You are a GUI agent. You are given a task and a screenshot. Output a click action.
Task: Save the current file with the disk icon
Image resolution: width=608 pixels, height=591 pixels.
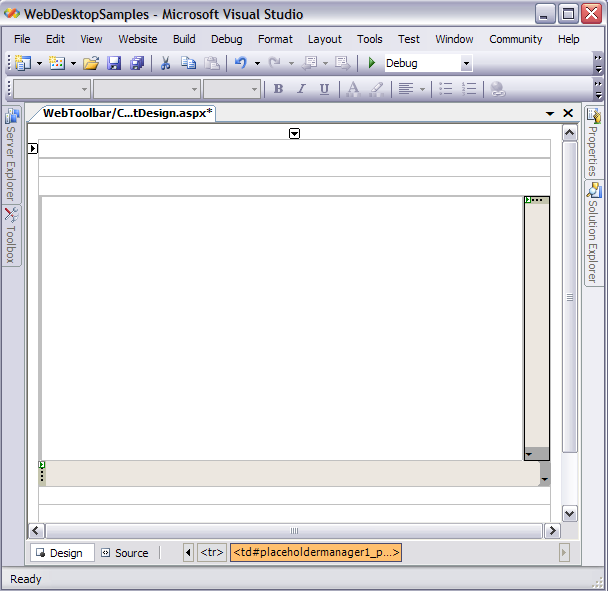[x=114, y=63]
